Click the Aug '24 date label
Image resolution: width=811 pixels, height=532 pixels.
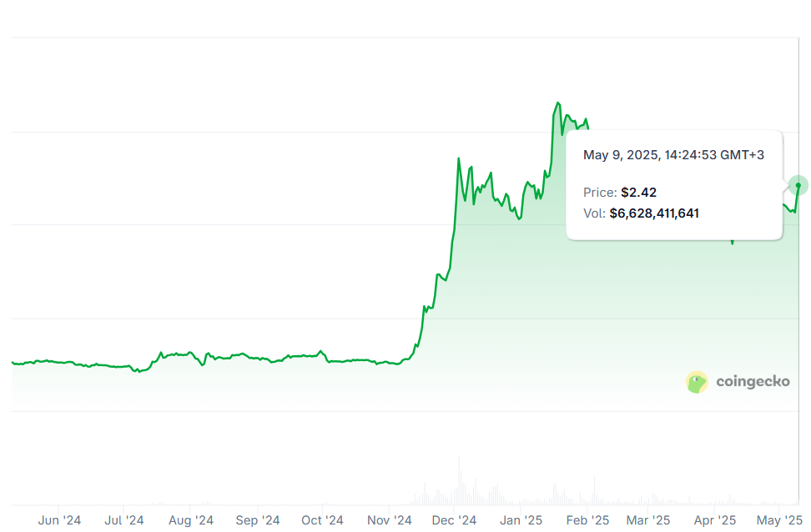pyautogui.click(x=191, y=520)
